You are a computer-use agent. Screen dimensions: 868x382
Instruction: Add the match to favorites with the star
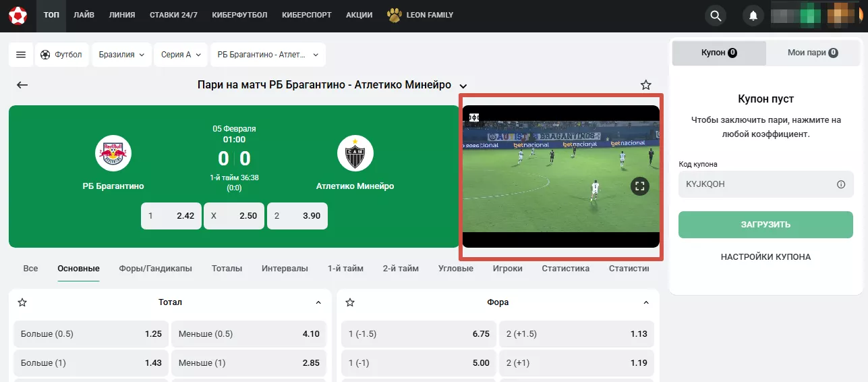point(645,85)
